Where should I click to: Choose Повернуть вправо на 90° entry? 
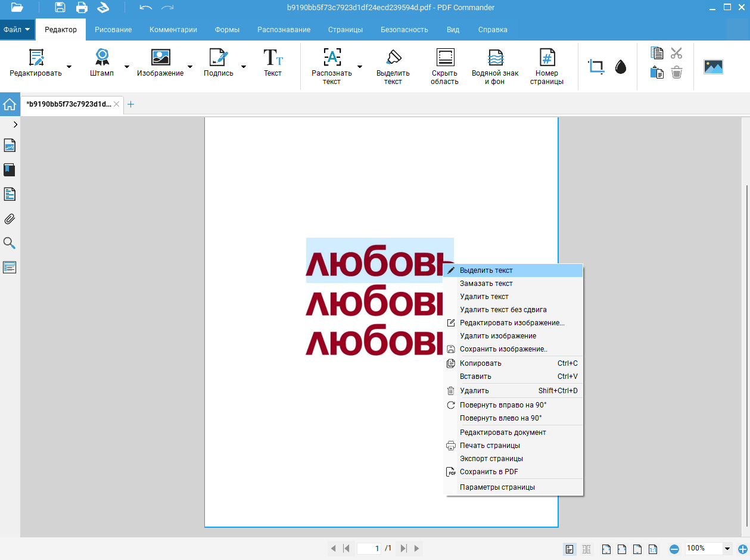click(x=513, y=405)
